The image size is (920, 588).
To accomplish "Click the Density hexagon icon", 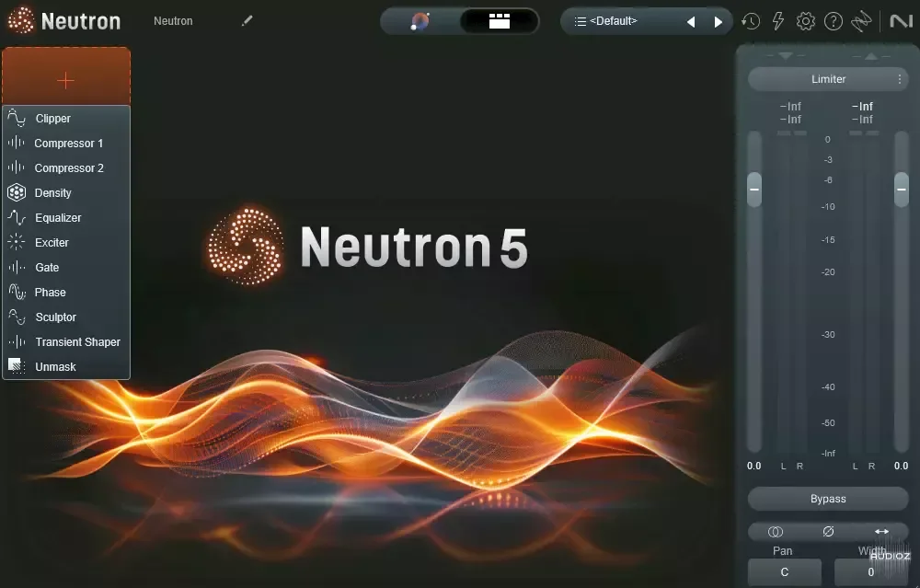I will pos(17,192).
